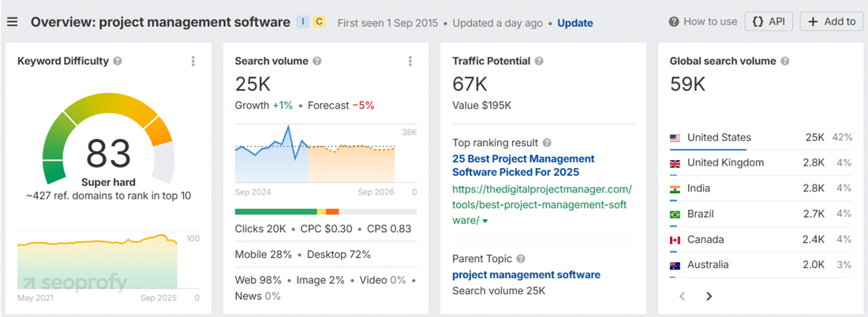
Task: Click the Traffic Potential help icon
Action: tap(539, 62)
